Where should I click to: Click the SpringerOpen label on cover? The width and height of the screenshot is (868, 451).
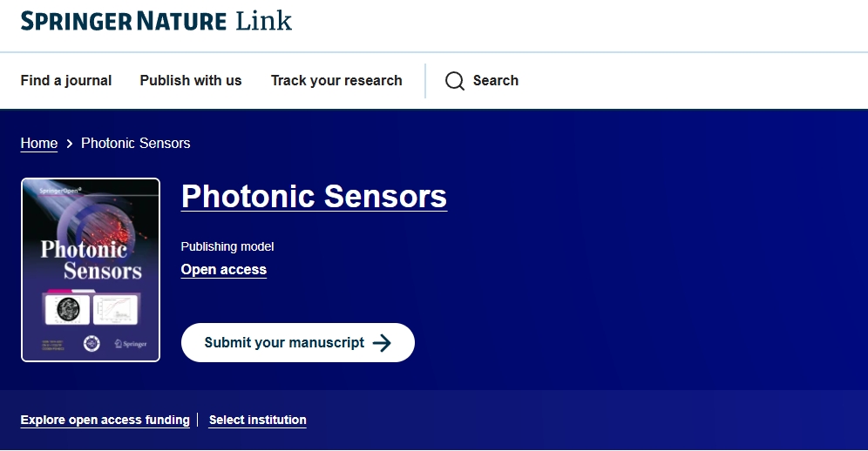point(60,189)
